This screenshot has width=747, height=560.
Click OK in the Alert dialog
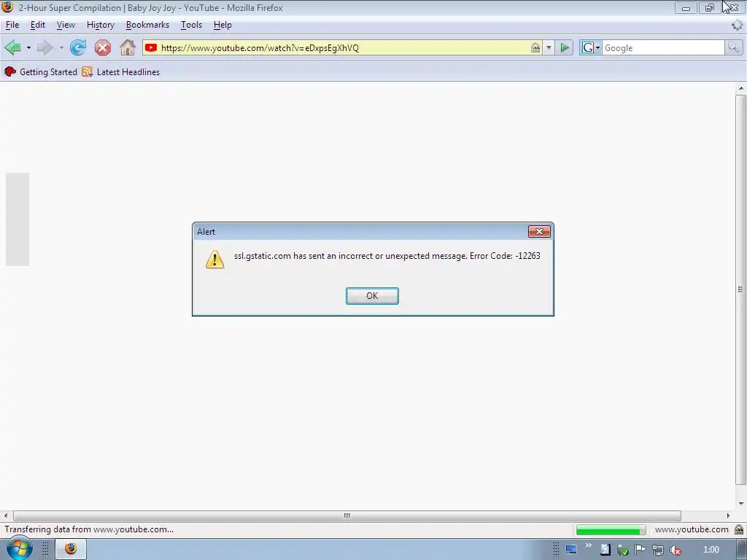[x=372, y=296]
